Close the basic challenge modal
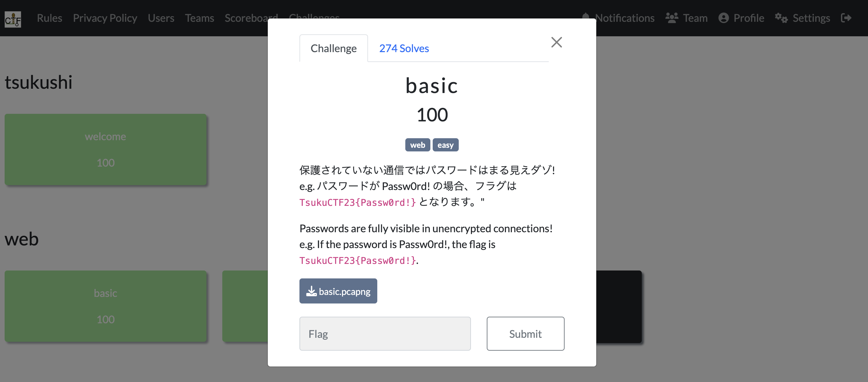 (556, 43)
